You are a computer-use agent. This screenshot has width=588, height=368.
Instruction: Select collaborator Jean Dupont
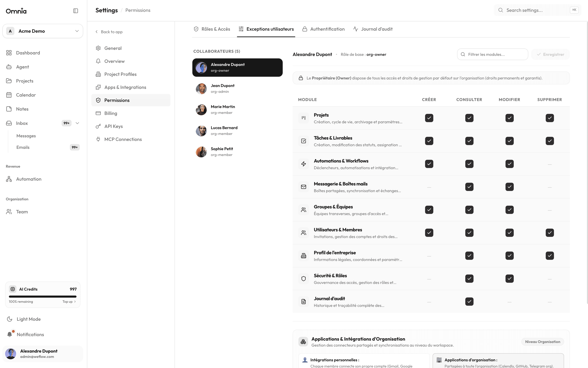(237, 89)
